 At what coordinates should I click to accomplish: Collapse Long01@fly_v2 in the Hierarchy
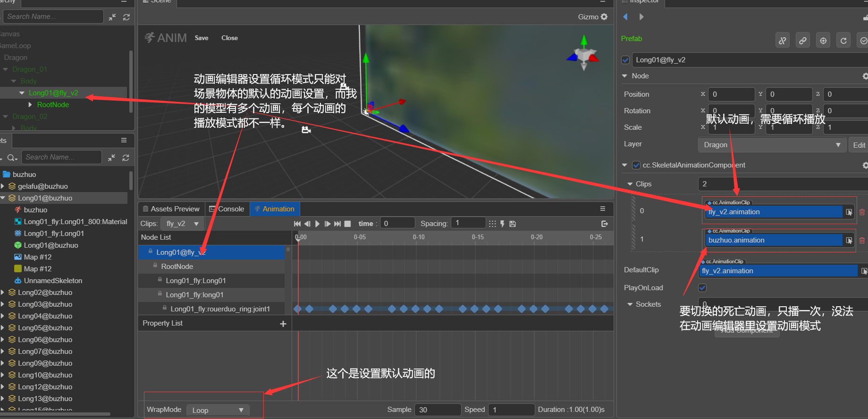pyautogui.click(x=22, y=93)
